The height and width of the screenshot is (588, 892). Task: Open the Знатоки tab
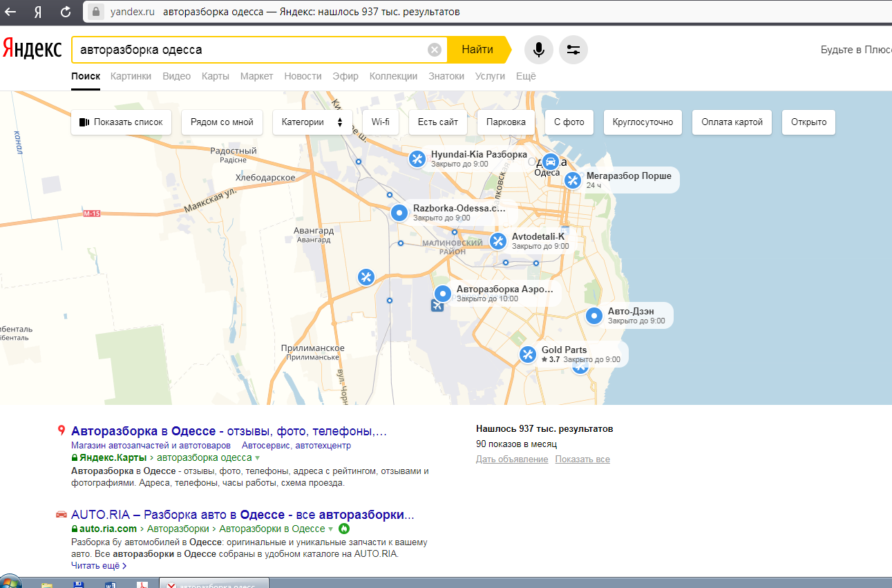446,76
